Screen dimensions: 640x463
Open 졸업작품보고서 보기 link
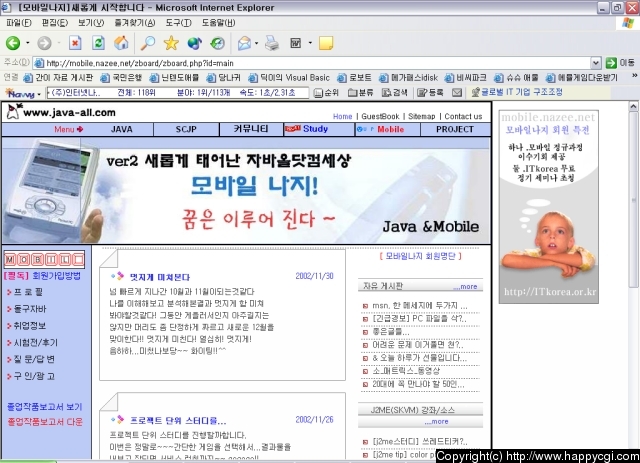[45, 407]
